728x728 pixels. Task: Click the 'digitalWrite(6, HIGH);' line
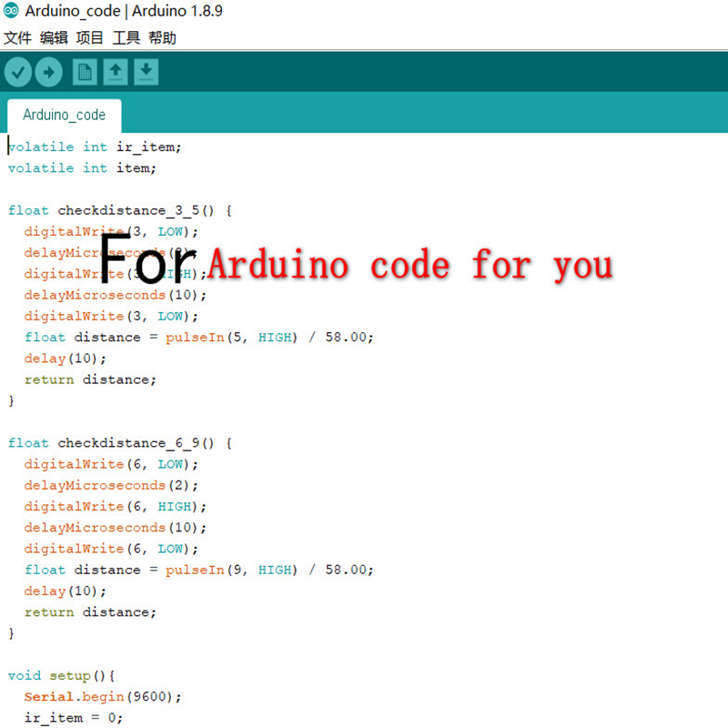(116, 507)
